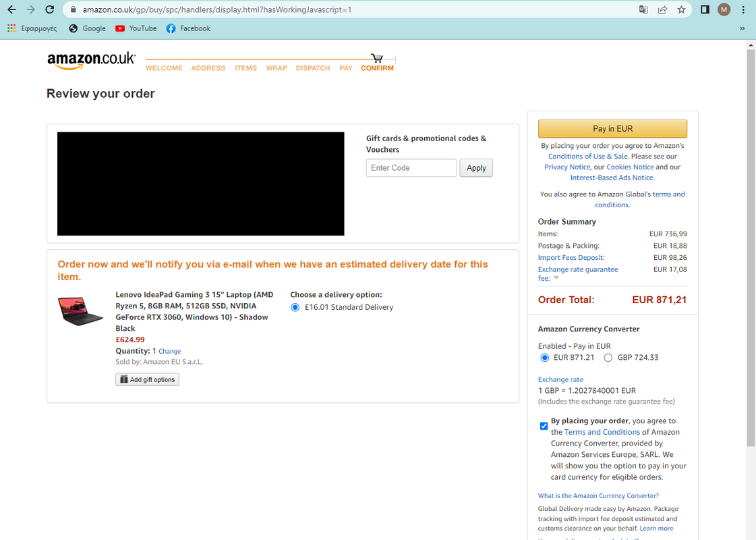
Task: Go to DISPATCH checkout step
Action: pos(313,68)
